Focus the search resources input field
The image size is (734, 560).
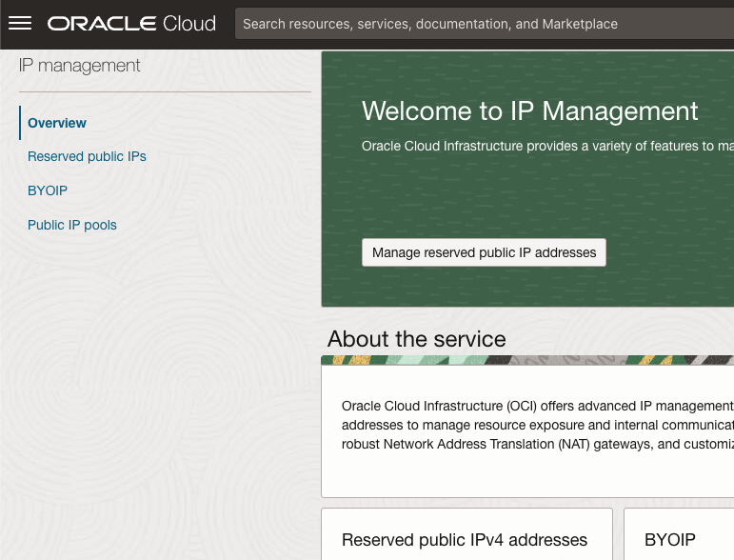click(x=484, y=24)
